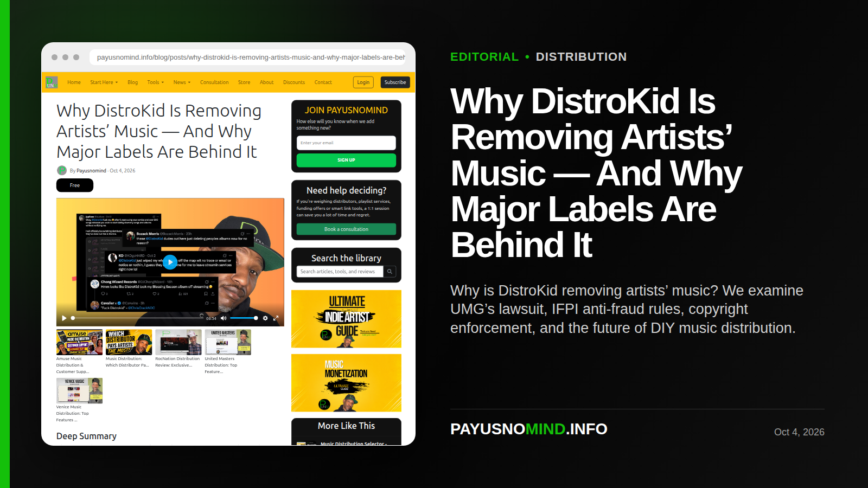
Task: Click the author avatar next to Payusnomind
Action: coord(62,170)
